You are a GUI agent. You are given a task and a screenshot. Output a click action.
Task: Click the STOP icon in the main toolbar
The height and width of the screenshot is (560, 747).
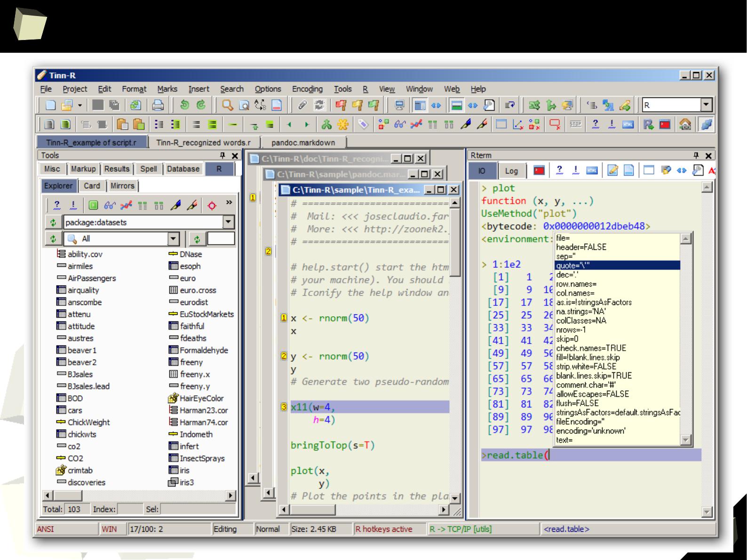(575, 125)
